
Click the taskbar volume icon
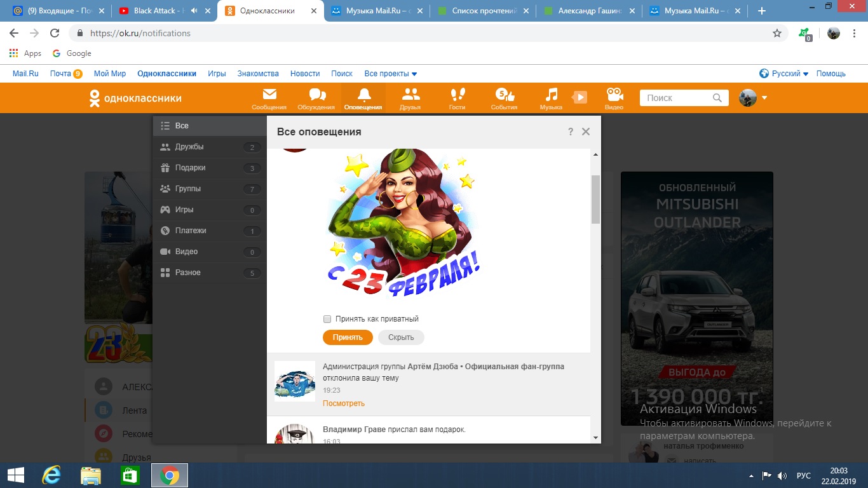(782, 475)
